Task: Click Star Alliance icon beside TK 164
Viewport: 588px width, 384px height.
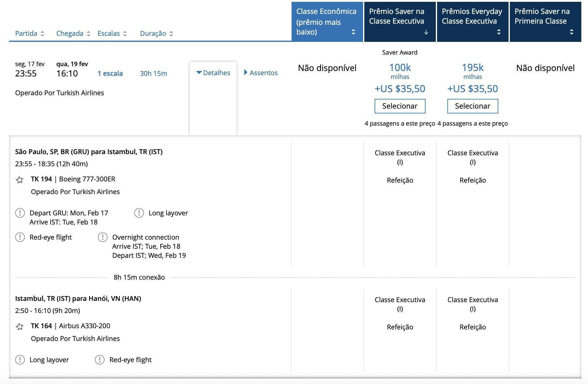Action: 20,326
